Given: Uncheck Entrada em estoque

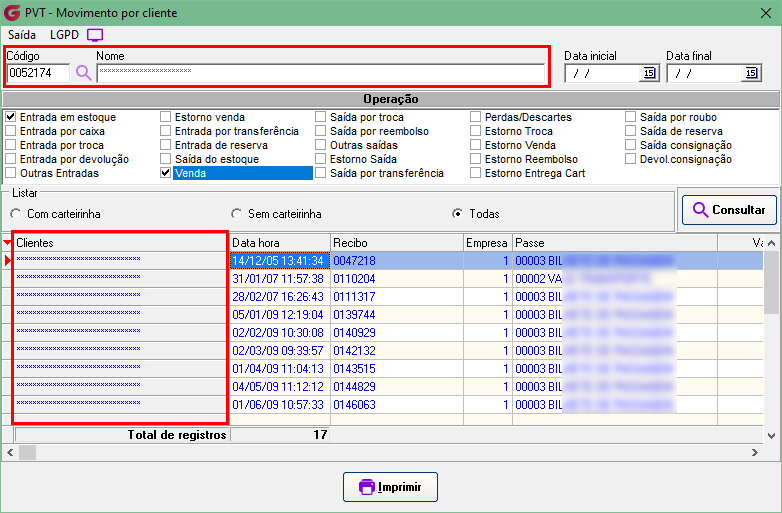Looking at the screenshot, I should coord(10,117).
